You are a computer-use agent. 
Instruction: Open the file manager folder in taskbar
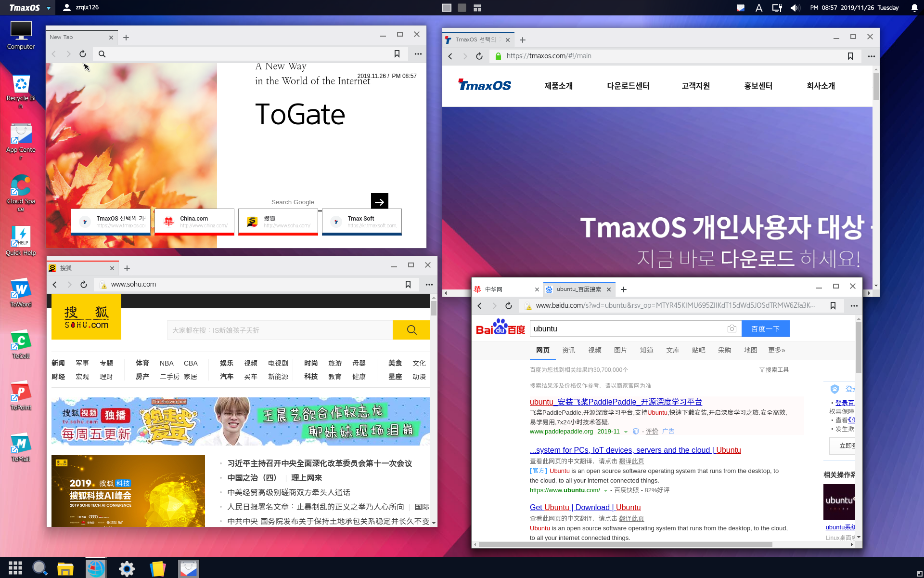pos(65,568)
